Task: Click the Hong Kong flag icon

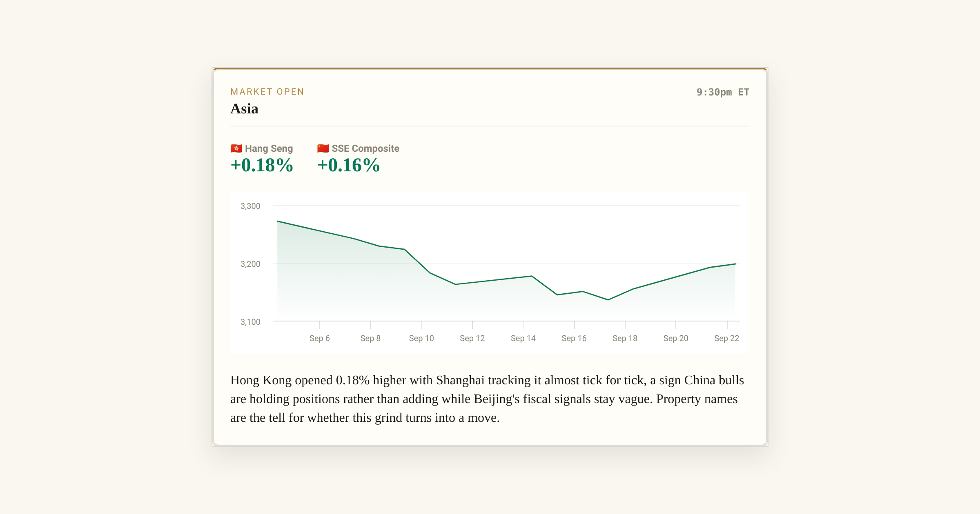Action: click(x=236, y=148)
